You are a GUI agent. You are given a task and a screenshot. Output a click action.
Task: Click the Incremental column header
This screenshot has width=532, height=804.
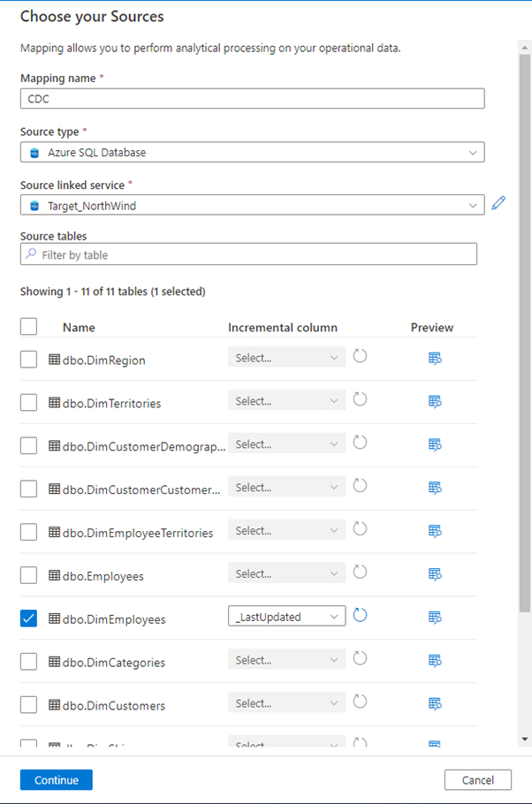[283, 327]
